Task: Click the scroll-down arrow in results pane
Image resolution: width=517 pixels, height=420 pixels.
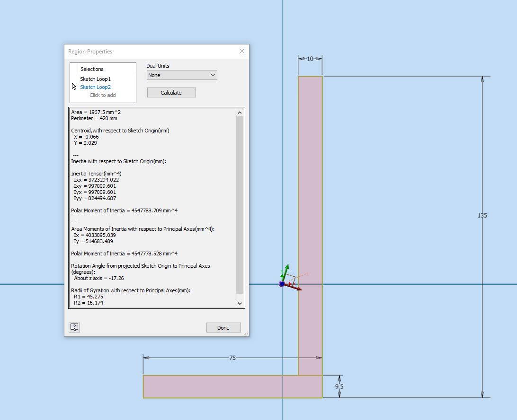Action: tap(240, 303)
